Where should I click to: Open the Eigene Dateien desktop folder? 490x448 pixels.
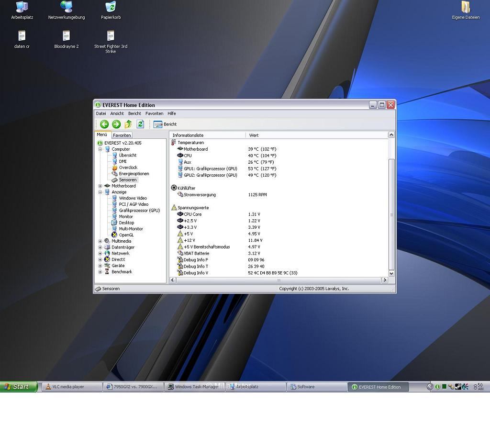pyautogui.click(x=466, y=11)
